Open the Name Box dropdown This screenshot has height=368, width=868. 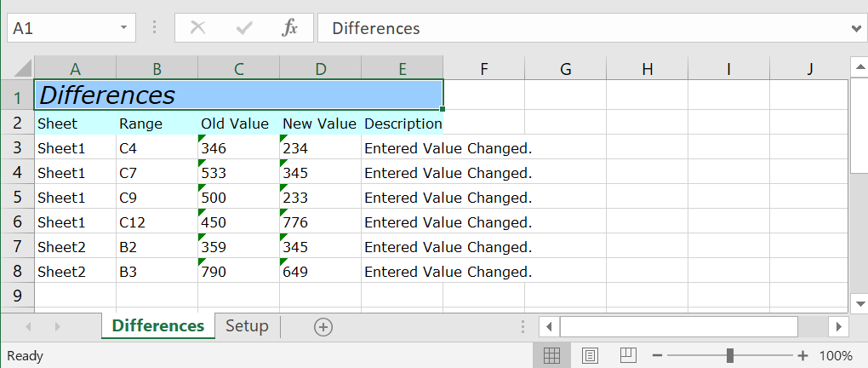coord(124,28)
